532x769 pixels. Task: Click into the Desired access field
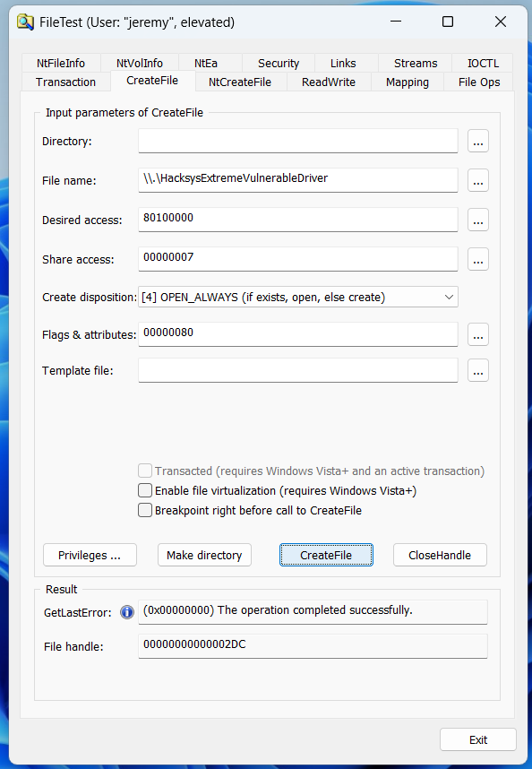coord(298,220)
